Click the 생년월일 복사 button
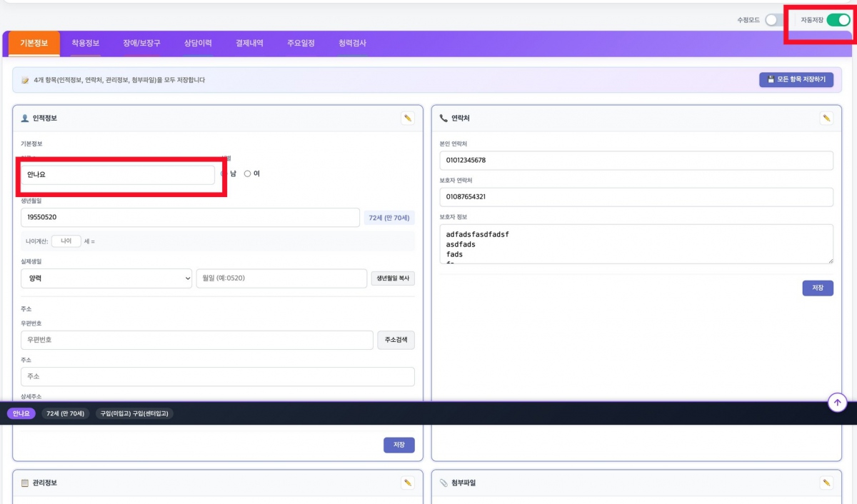 click(392, 278)
